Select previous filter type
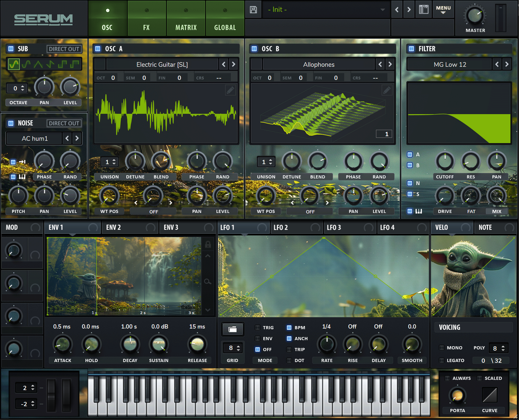Screen dimensions: 519x420 pyautogui.click(x=497, y=64)
